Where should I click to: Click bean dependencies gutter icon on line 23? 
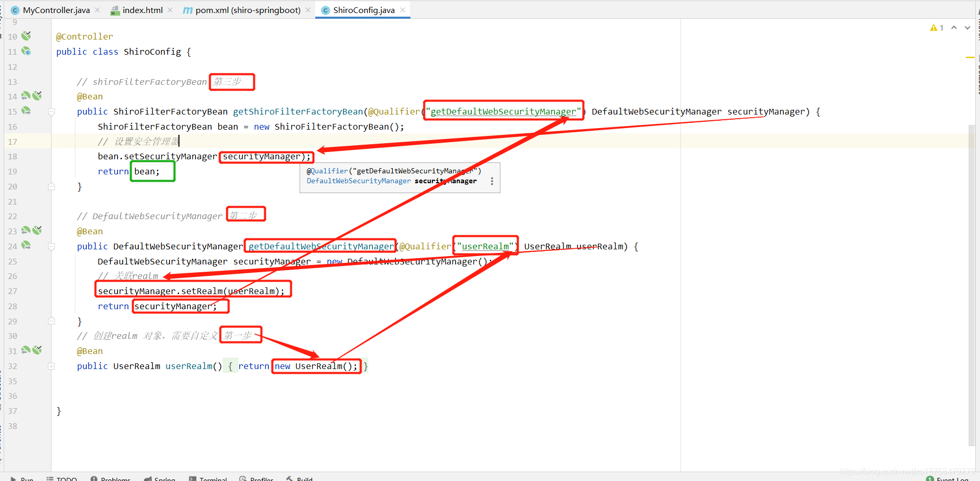[x=25, y=231]
